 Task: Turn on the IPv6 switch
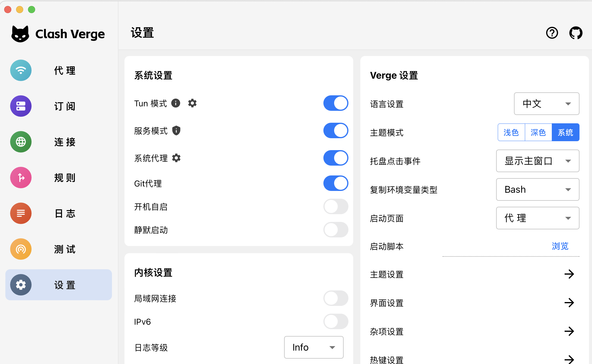click(336, 321)
